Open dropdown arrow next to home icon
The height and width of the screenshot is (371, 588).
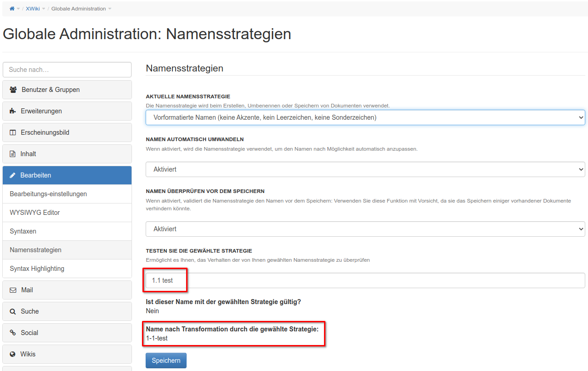click(18, 9)
